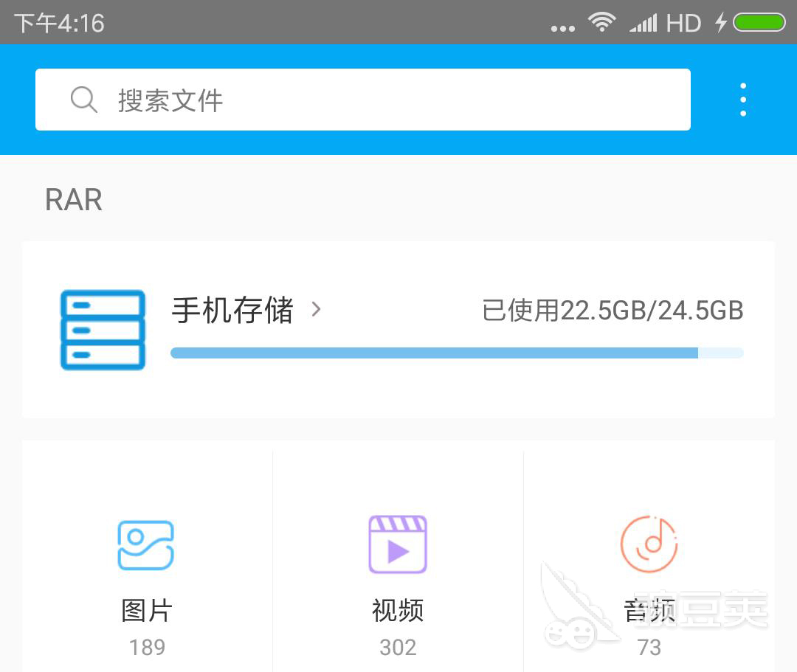
Task: Open the 音频 (Audio) category icon
Action: 649,544
